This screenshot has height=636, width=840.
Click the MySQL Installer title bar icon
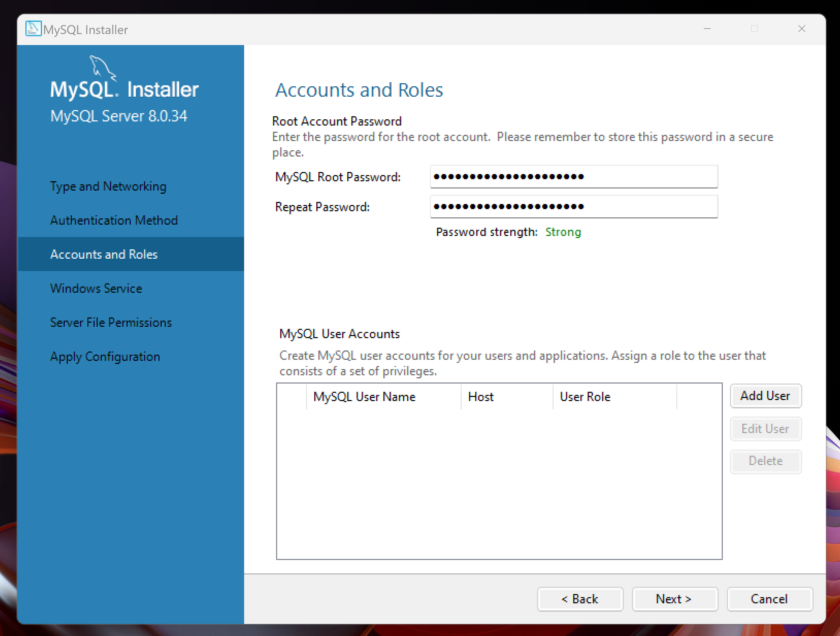tap(33, 29)
